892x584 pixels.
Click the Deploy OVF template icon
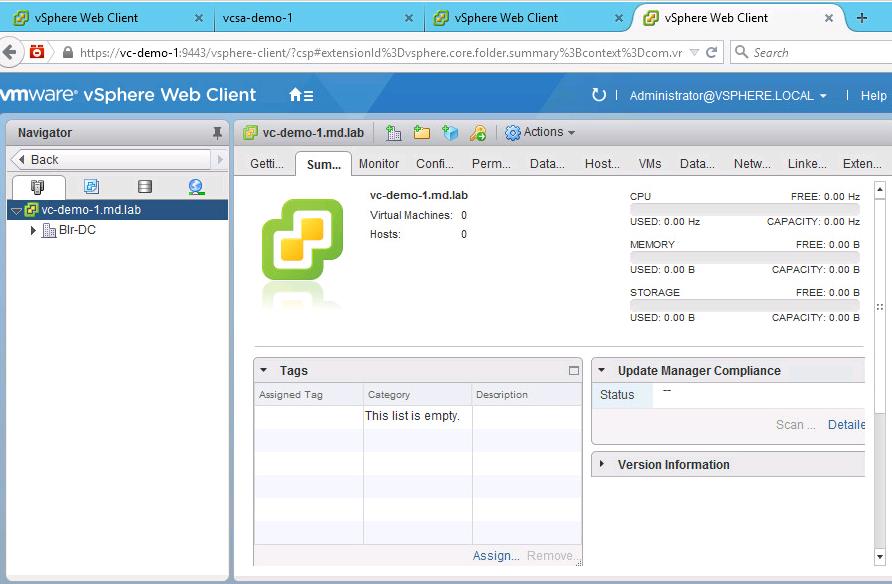tap(450, 132)
